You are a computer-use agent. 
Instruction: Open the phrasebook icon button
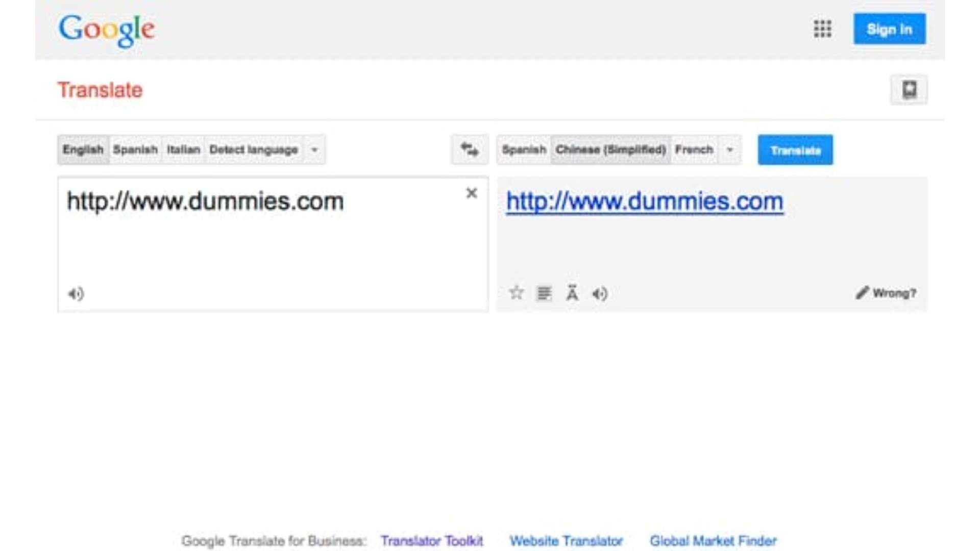pyautogui.click(x=909, y=90)
